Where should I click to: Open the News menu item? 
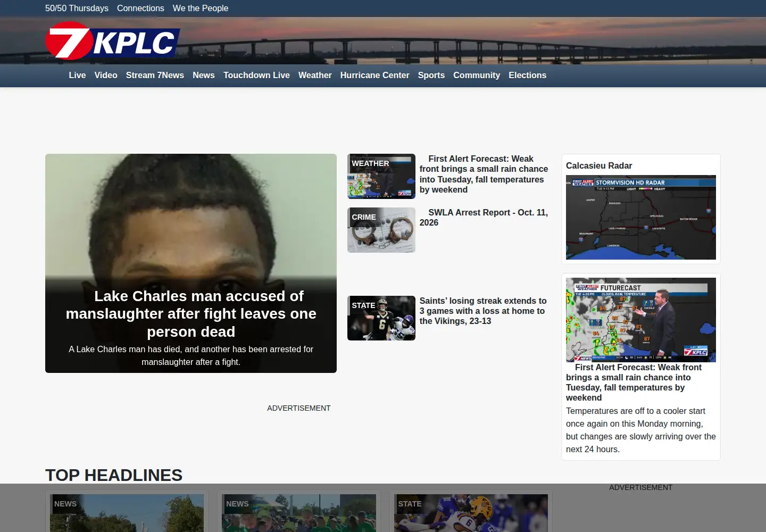pos(204,75)
